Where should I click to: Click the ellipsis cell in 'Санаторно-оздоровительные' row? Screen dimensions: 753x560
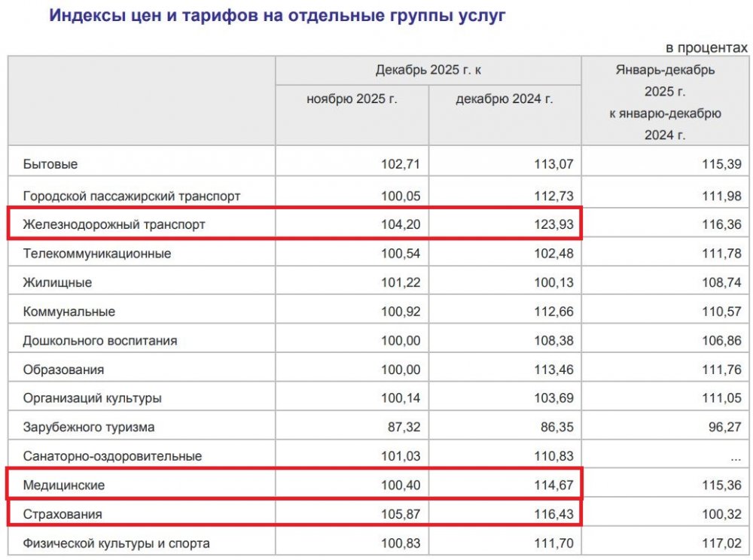pos(730,456)
